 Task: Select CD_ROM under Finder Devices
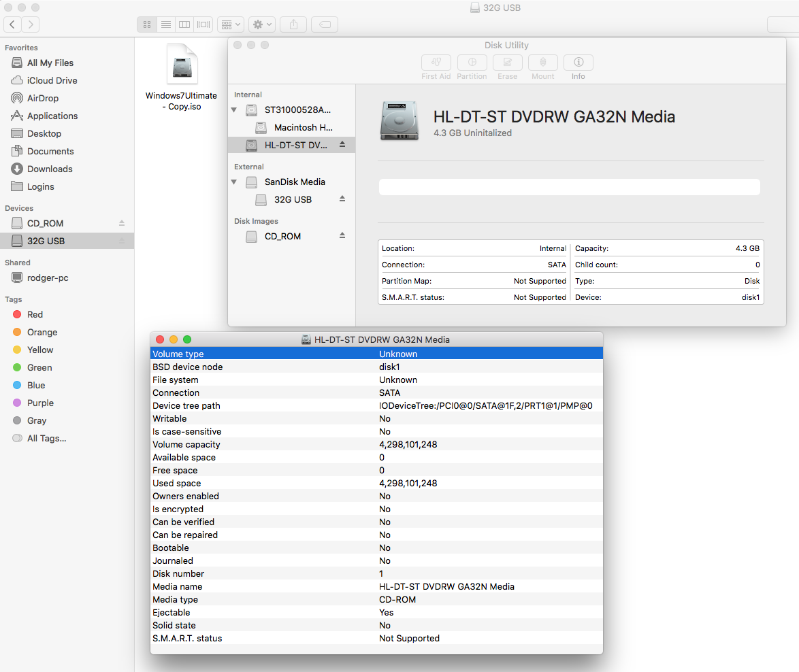(x=67, y=224)
